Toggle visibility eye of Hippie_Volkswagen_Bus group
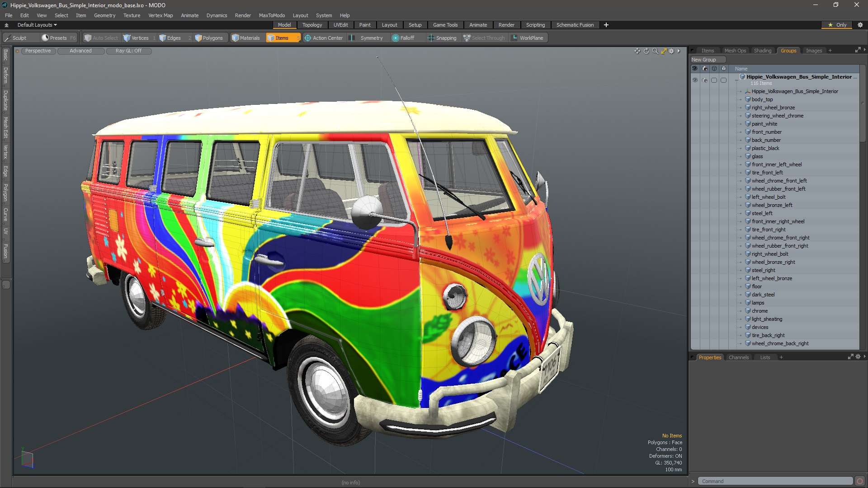Screen dimensions: 868x488 click(695, 80)
